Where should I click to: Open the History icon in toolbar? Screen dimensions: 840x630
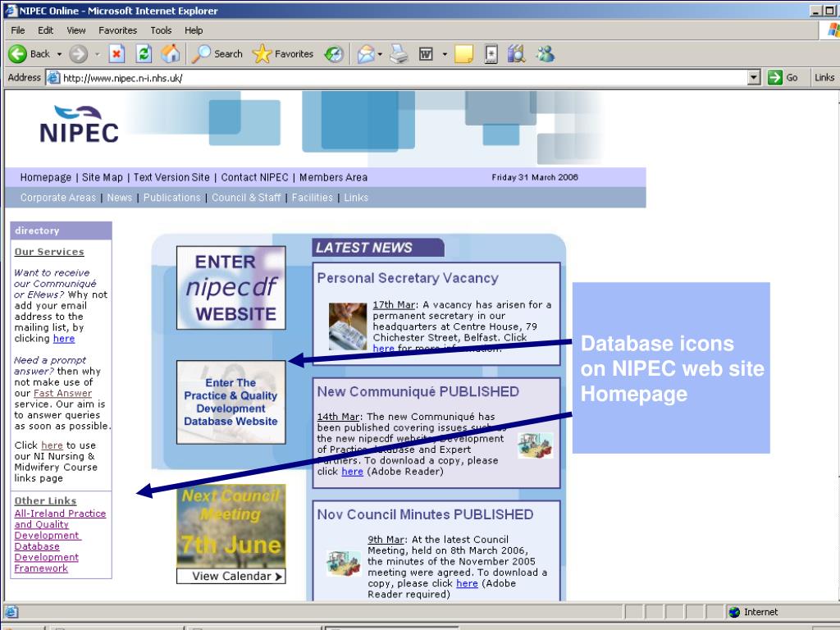(334, 53)
